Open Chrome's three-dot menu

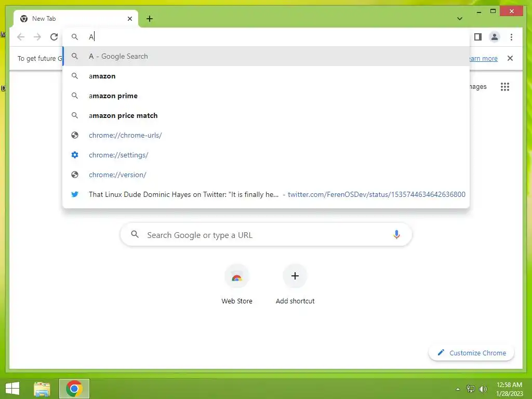pyautogui.click(x=511, y=37)
